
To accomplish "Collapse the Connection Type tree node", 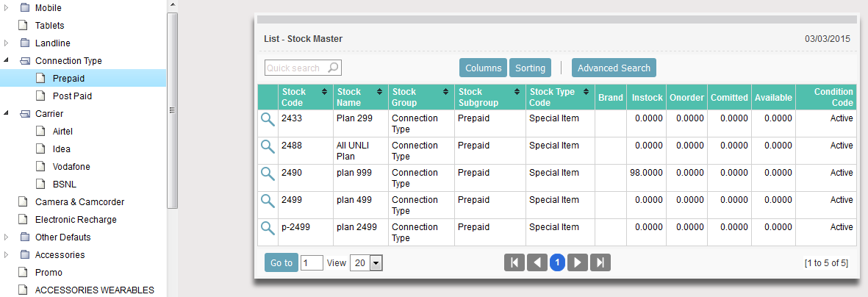I will pyautogui.click(x=7, y=61).
